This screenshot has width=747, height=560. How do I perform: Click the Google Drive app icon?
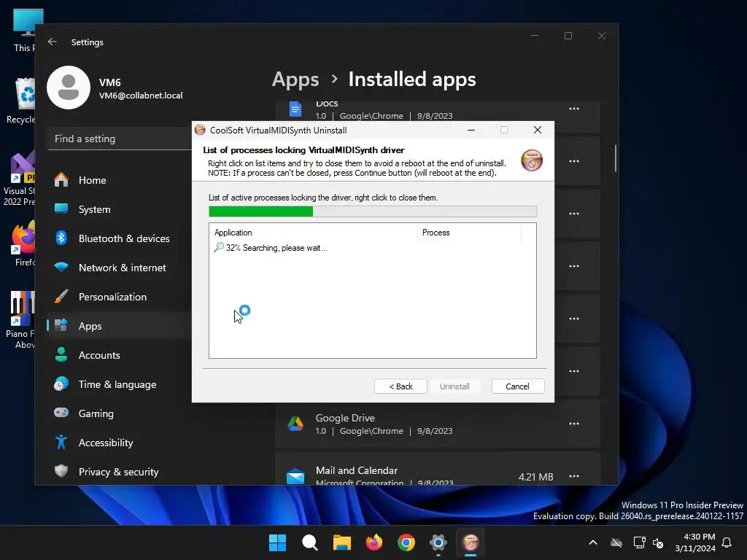295,424
